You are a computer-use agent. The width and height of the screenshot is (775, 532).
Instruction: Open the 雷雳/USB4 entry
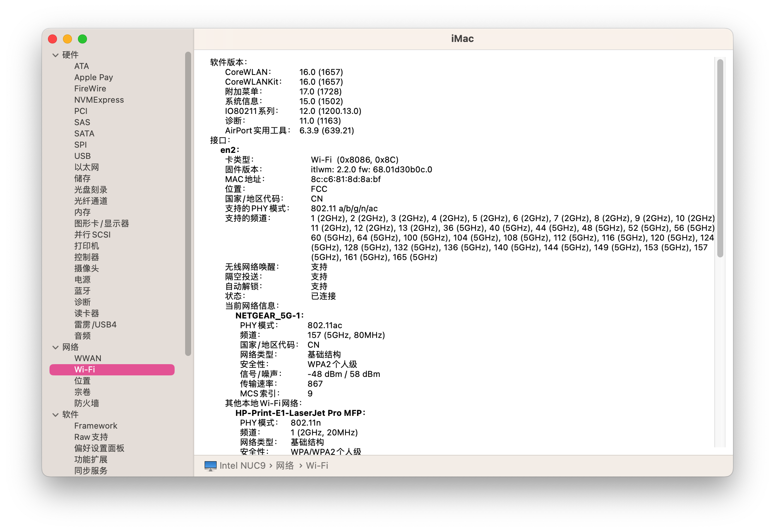pos(95,325)
